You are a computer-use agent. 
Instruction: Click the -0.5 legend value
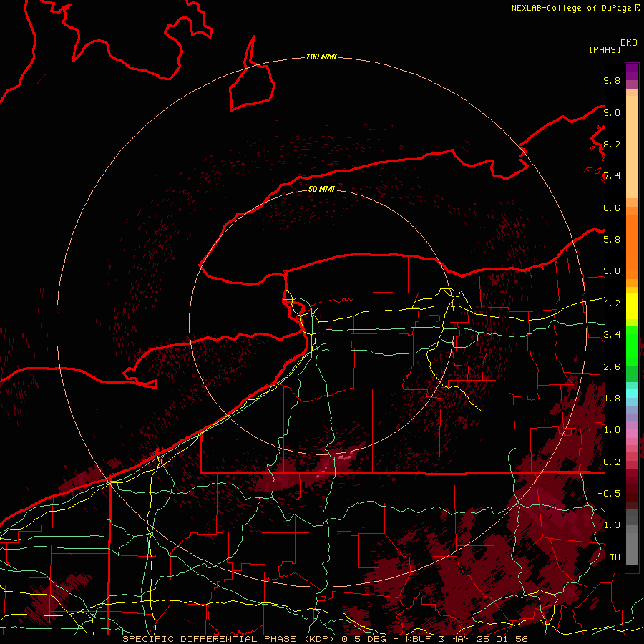click(x=609, y=493)
